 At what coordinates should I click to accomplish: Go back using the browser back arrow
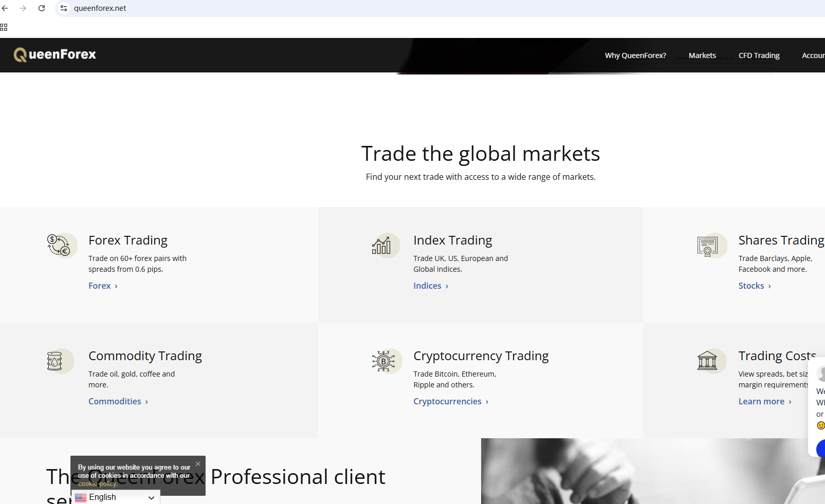[x=5, y=8]
